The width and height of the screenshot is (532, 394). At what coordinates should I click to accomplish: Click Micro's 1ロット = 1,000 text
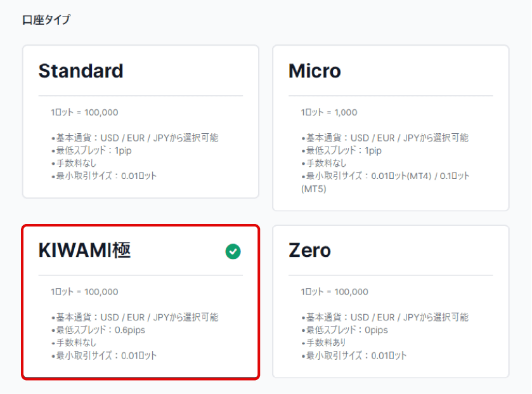[x=329, y=112]
